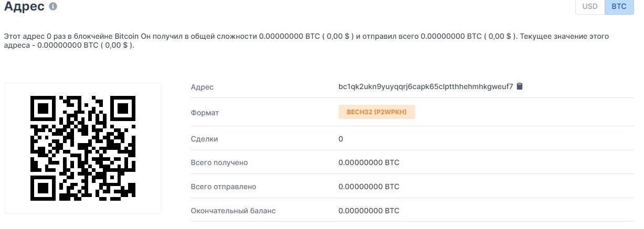The height and width of the screenshot is (229, 644).
Task: Click the Формат row label
Action: click(205, 112)
